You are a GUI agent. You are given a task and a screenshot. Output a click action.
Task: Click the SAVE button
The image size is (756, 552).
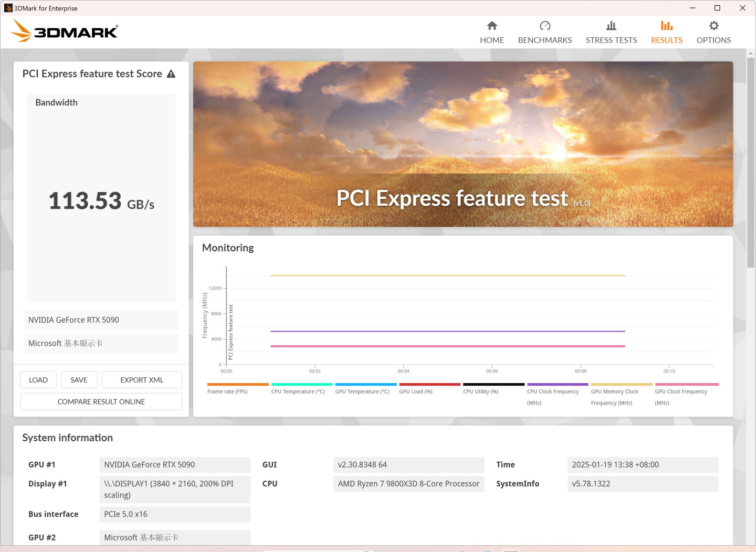coord(79,380)
